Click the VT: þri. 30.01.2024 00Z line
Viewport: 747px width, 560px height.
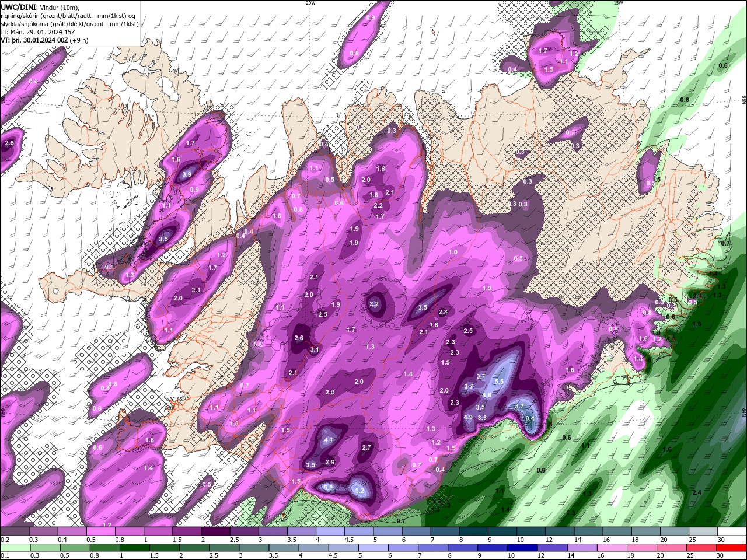click(x=44, y=40)
